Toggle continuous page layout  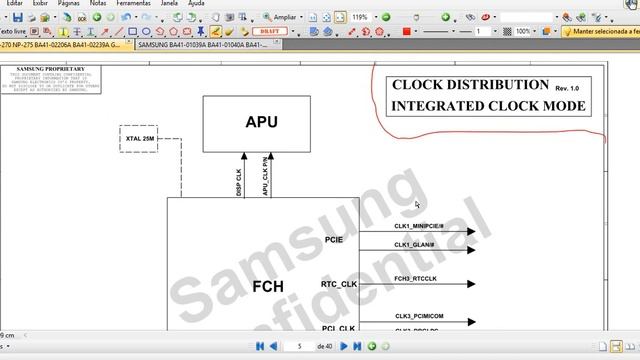616,347
